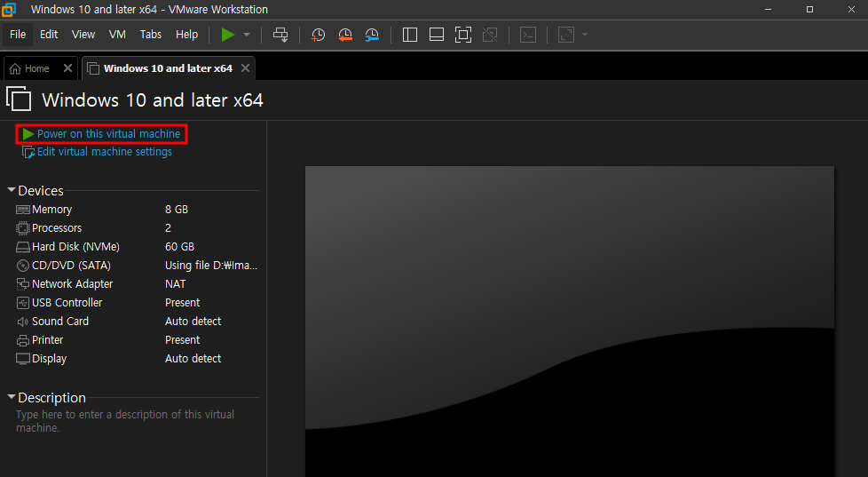The image size is (868, 477).
Task: Select the USB Controller label
Action: coord(67,303)
